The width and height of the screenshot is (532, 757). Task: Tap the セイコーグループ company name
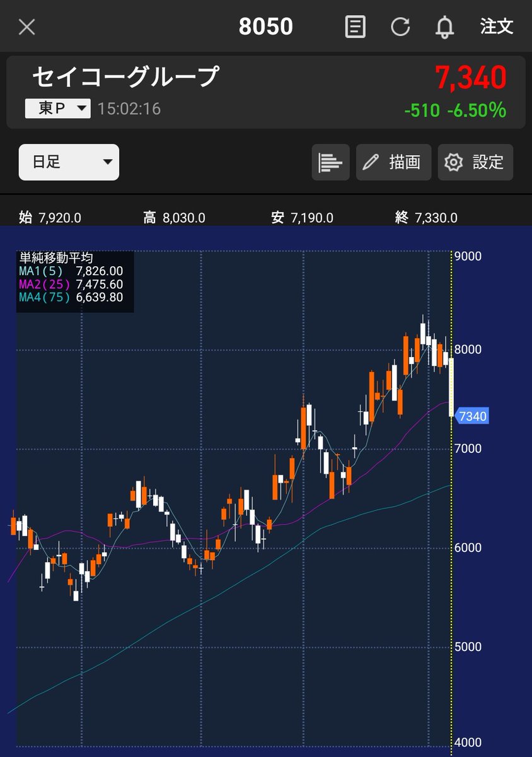[125, 76]
